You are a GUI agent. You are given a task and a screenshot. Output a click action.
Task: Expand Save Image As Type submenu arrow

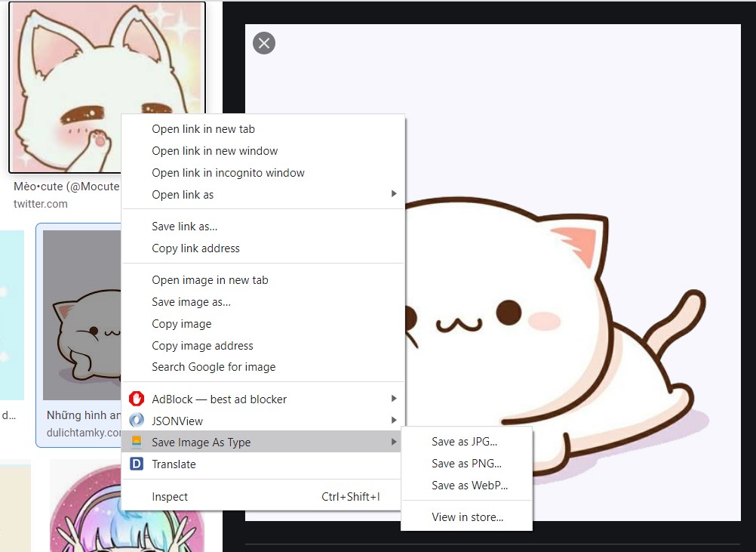click(394, 442)
